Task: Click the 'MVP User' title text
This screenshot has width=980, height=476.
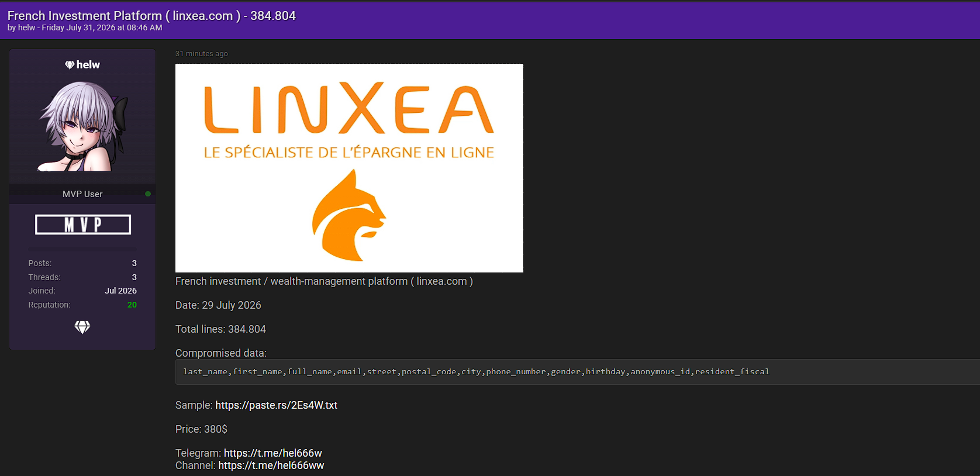Action: point(82,194)
